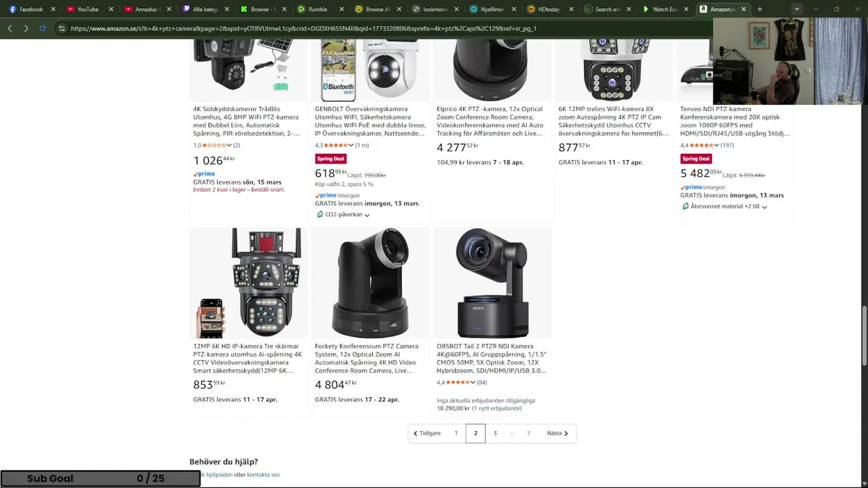Expand rating popover for 1,0 star product
Screen dimensions: 868x488
pos(229,146)
